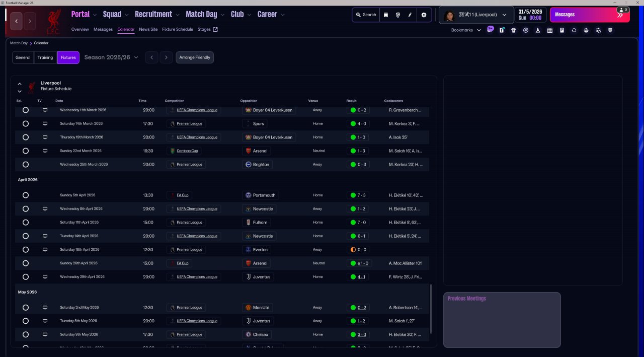
Task: Open the world globe icon
Action: click(x=397, y=15)
